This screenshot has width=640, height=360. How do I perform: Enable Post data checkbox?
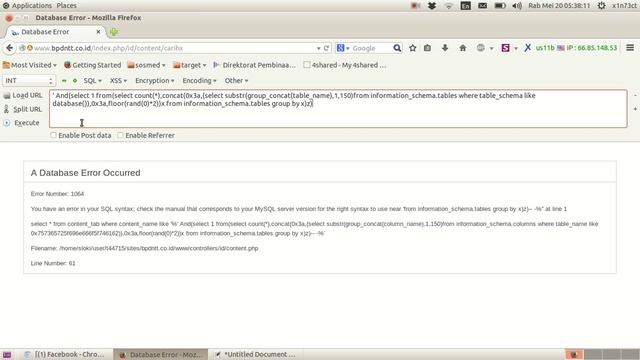coord(53,135)
